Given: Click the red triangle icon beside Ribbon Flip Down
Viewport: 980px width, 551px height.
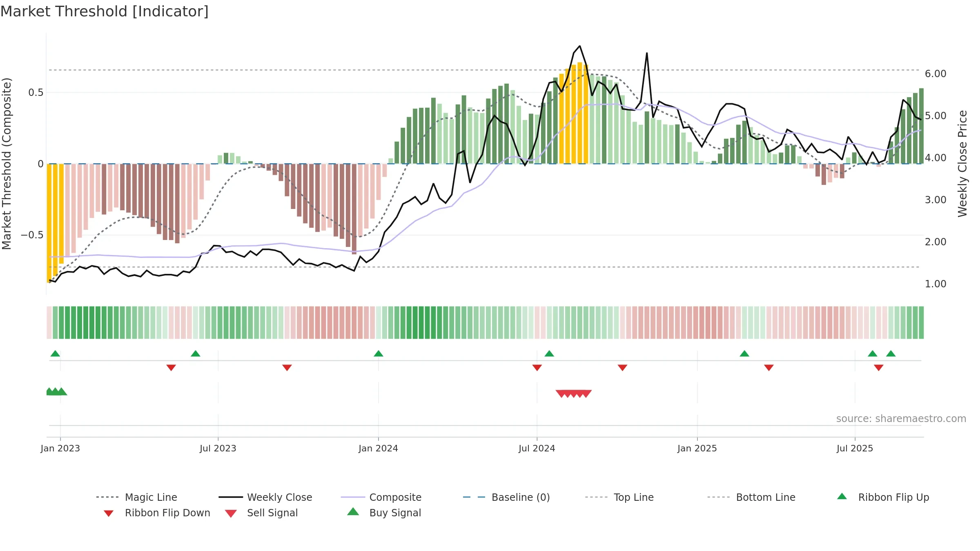Looking at the screenshot, I should point(109,513).
